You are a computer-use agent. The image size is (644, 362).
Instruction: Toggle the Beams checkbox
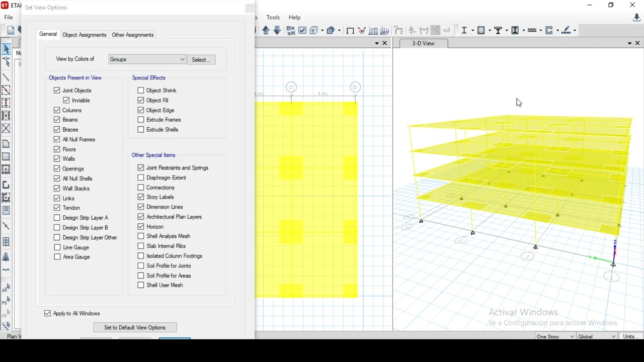[x=57, y=120]
